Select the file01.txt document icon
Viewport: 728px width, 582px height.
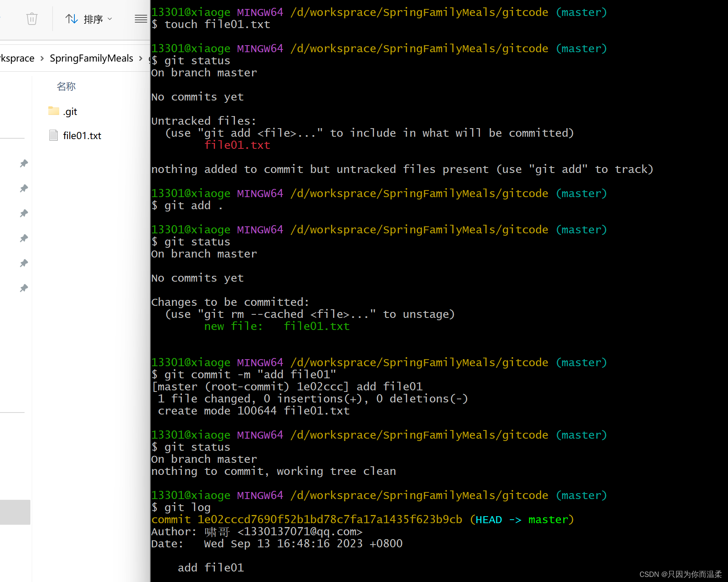coord(54,135)
